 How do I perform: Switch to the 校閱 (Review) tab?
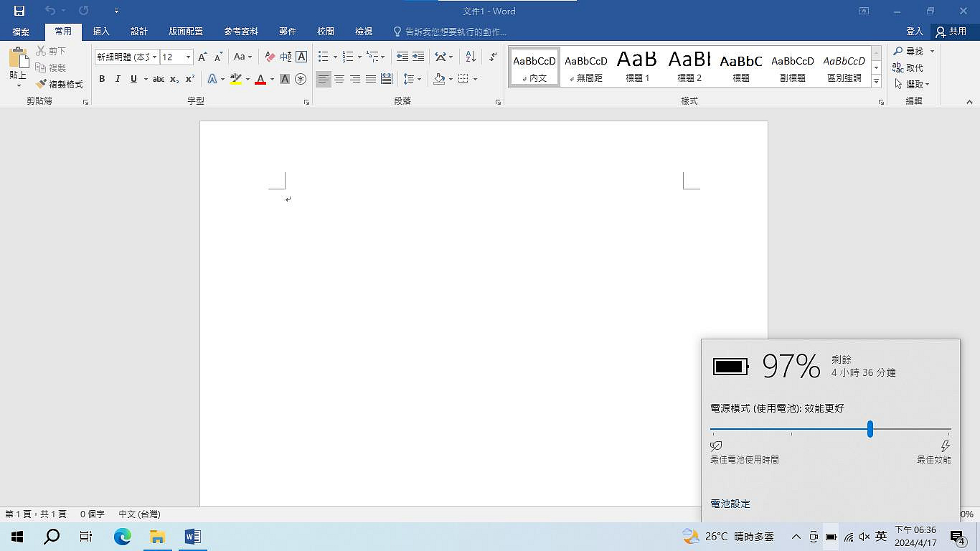coord(326,32)
